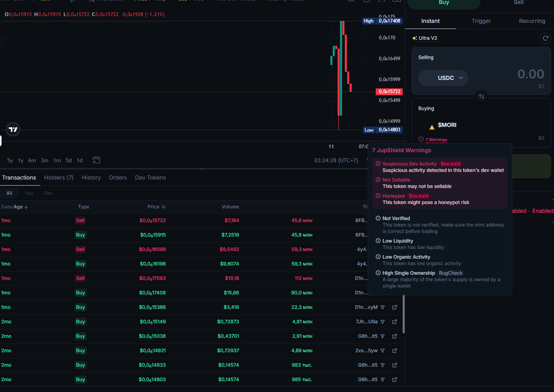Select the Sell mode button

point(519,3)
